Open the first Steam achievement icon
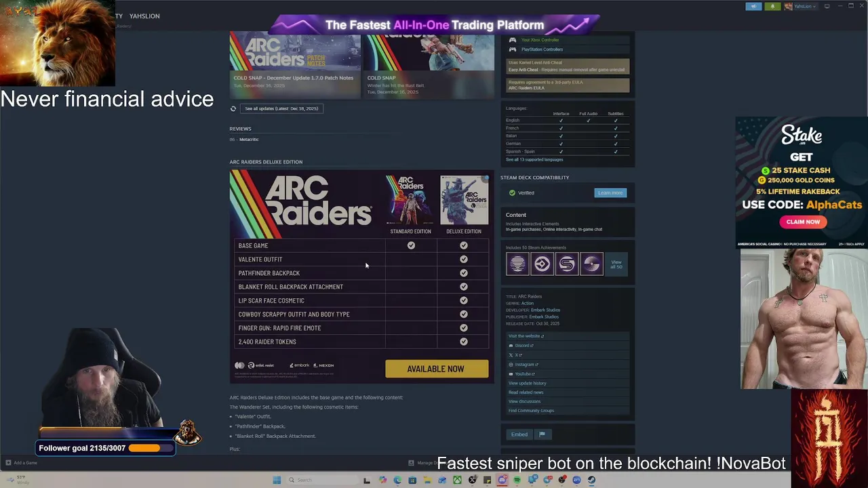Viewport: 868px width, 488px height. (x=517, y=264)
